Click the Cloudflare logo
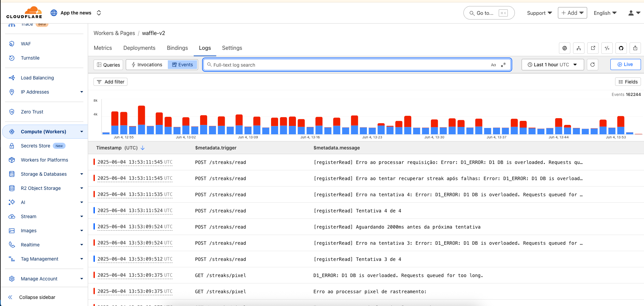Screen dimensions: 644x306 24,12
